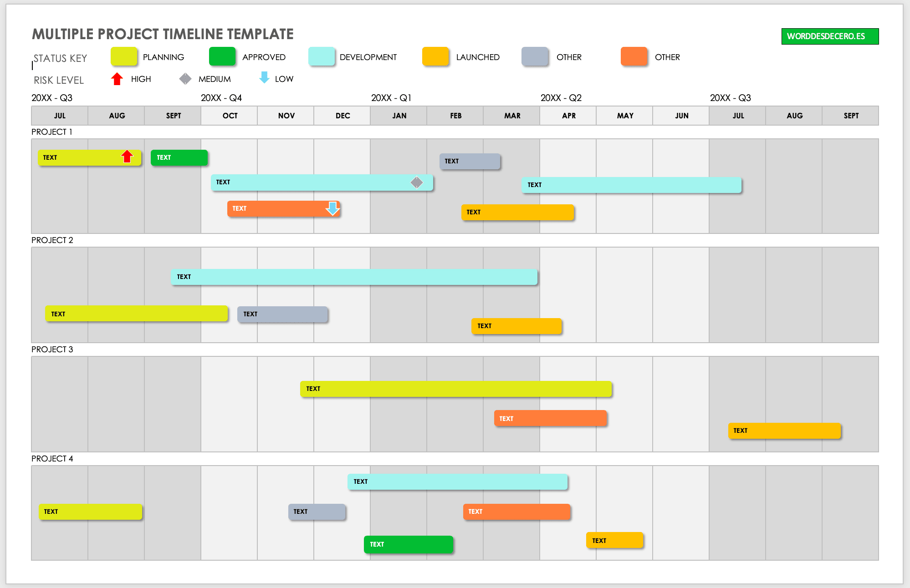
Task: Click the DEC month header cell
Action: (342, 116)
